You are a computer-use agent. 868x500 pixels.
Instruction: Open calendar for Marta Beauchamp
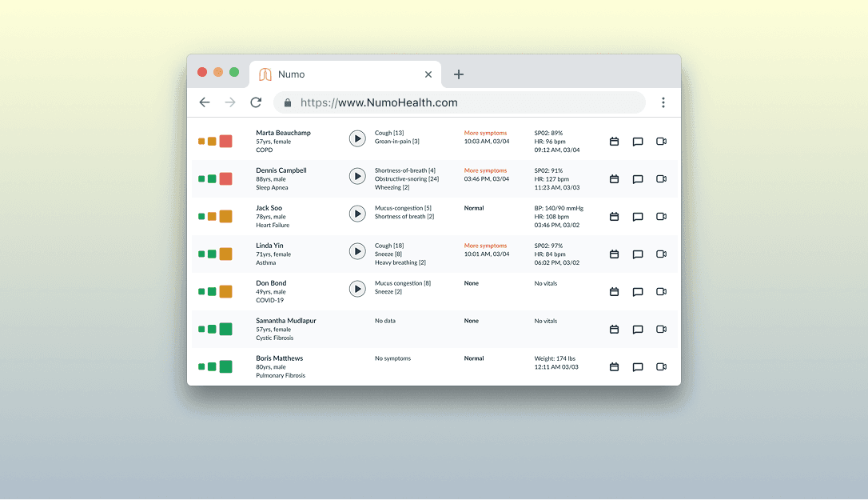coord(614,142)
